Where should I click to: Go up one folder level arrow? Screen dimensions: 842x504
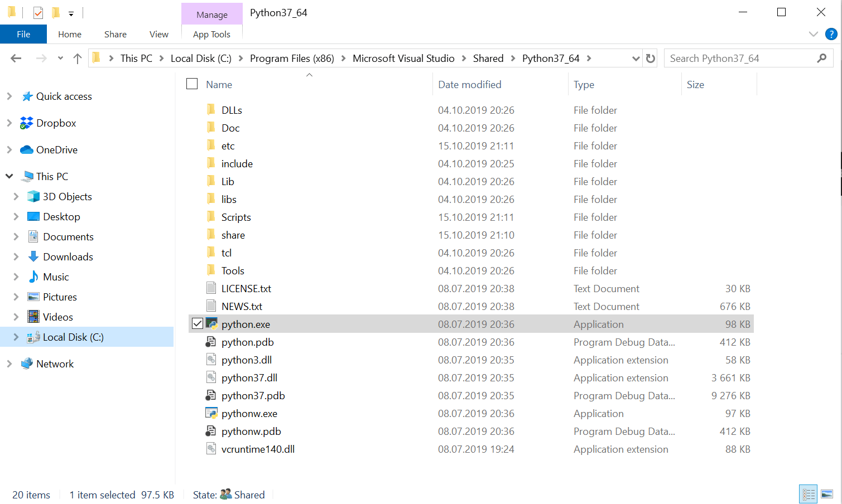tap(78, 59)
